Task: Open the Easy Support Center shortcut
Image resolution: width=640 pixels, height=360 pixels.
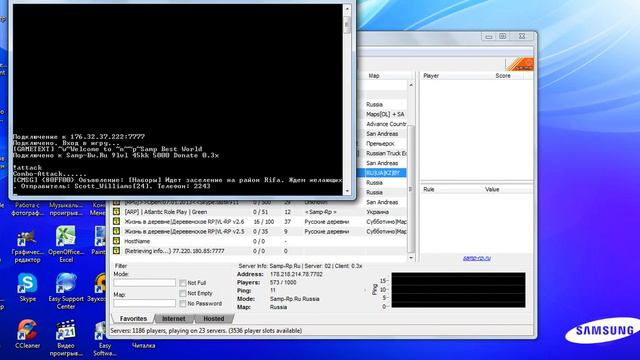Action: (66, 291)
